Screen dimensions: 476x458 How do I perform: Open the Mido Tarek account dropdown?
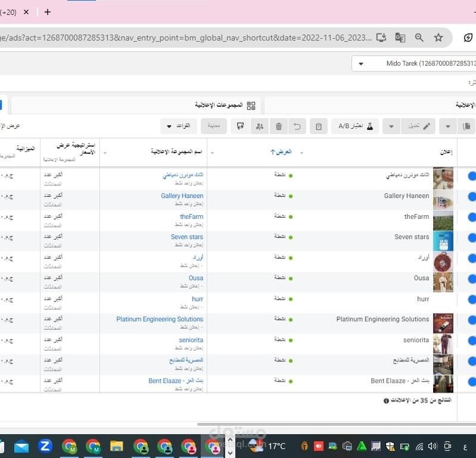414,64
